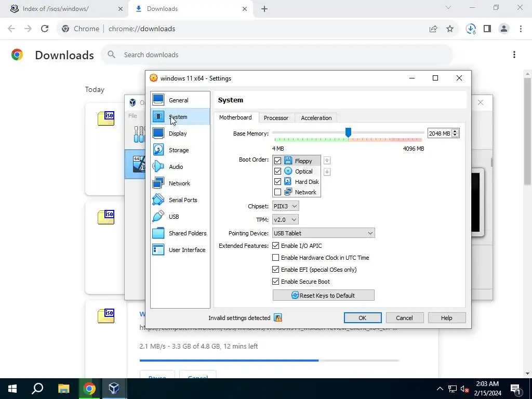
Task: Open Chrome tab search chevron
Action: (448, 7)
